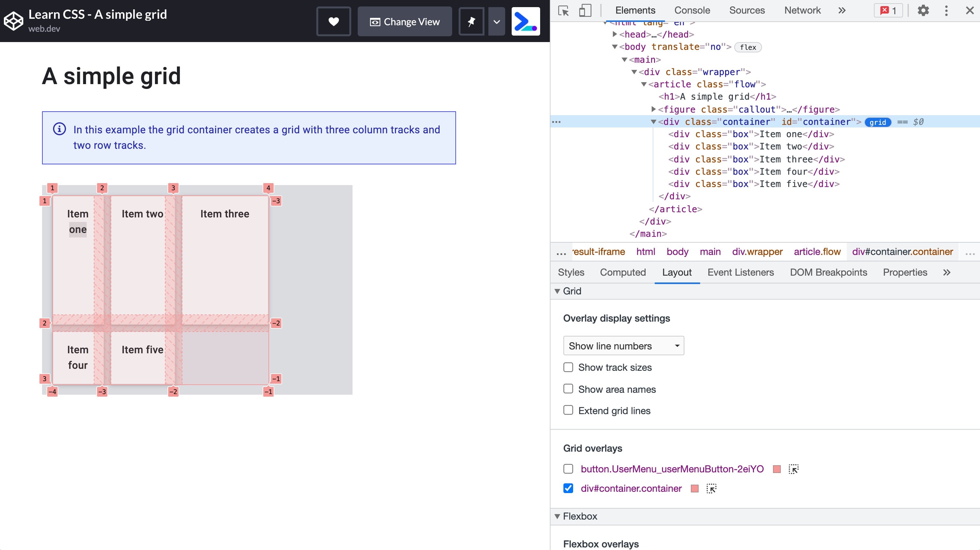
Task: Click the device toolbar toggle icon
Action: coord(585,10)
